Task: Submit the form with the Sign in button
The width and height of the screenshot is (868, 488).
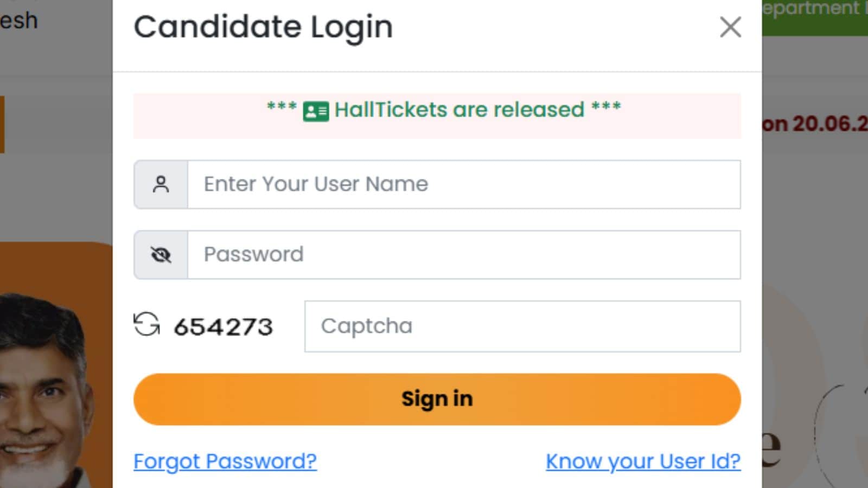Action: coord(437,399)
